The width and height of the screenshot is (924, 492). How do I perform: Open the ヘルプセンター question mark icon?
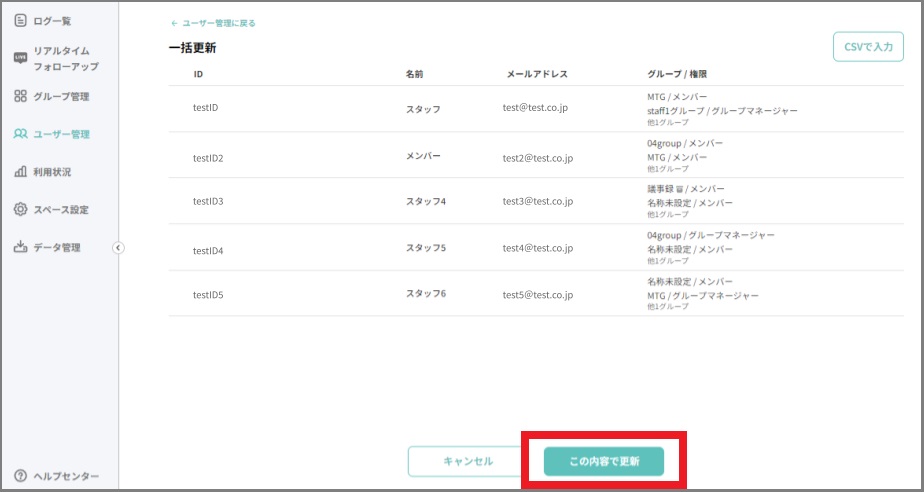pyautogui.click(x=21, y=476)
